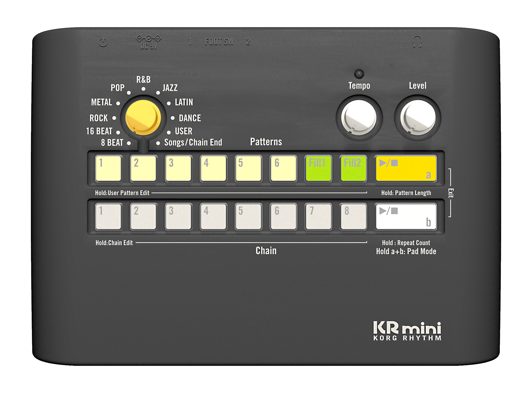The width and height of the screenshot is (532, 398).
Task: Click the yellow genre selector knob
Action: [143, 118]
